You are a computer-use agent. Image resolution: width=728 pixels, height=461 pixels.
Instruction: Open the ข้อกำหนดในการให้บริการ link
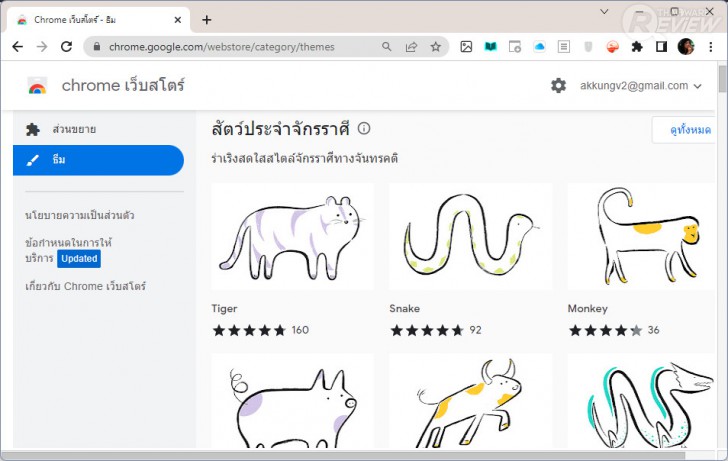(x=68, y=250)
